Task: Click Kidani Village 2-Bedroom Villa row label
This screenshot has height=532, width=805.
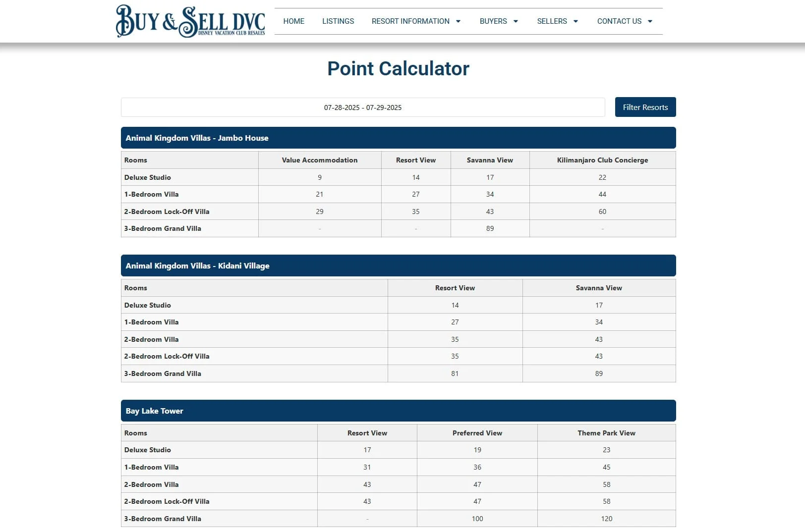Action: (151, 339)
